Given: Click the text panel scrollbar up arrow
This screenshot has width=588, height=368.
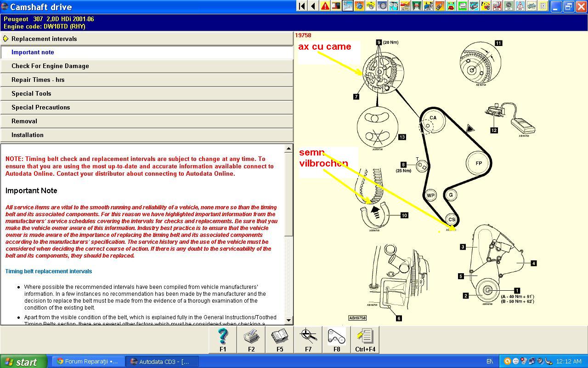Looking at the screenshot, I should pos(289,149).
